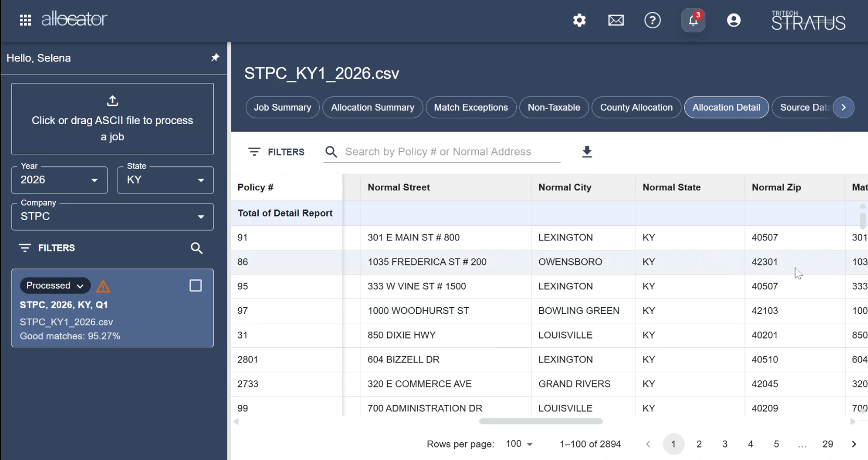Go to previous page arrow

648,444
